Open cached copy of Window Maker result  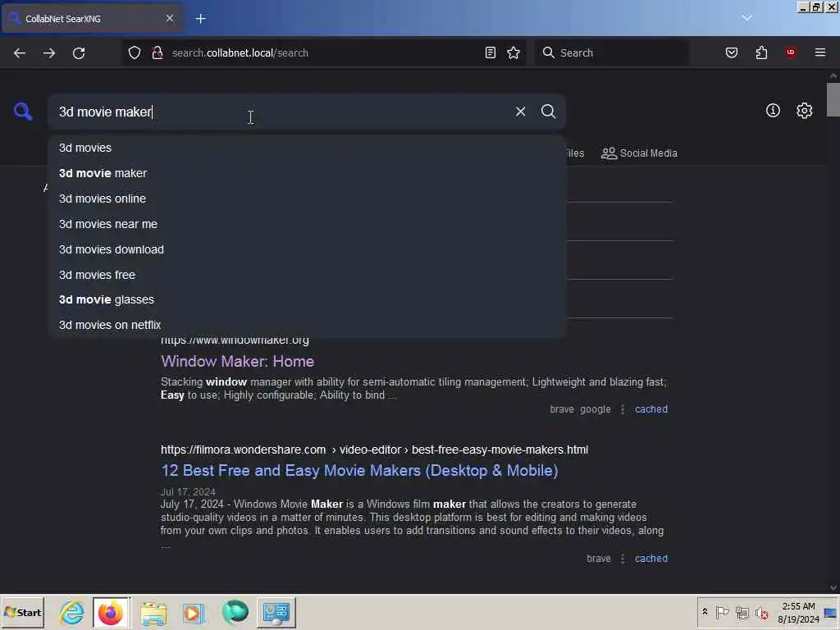coord(651,409)
